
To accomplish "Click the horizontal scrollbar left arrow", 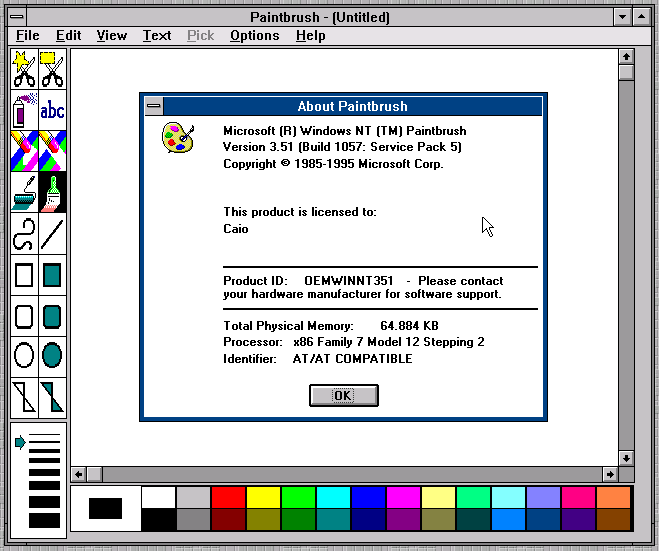I will (79, 475).
